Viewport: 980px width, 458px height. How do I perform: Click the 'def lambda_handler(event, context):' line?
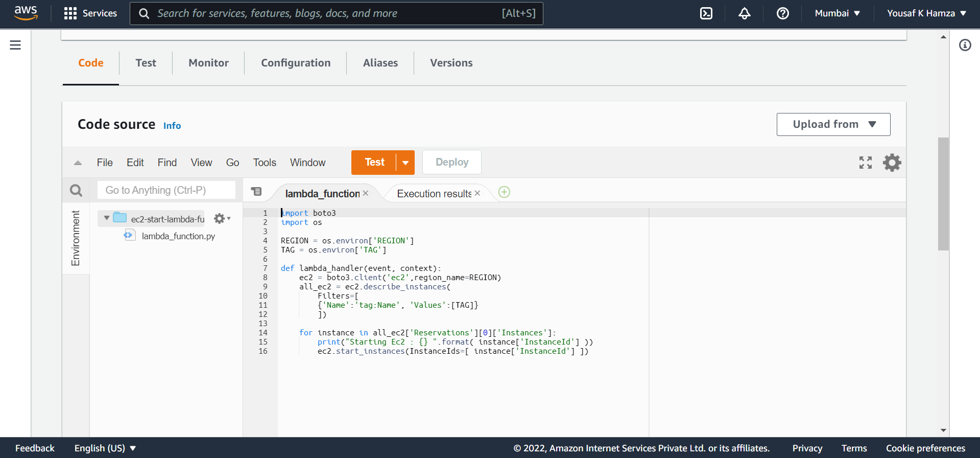coord(361,268)
